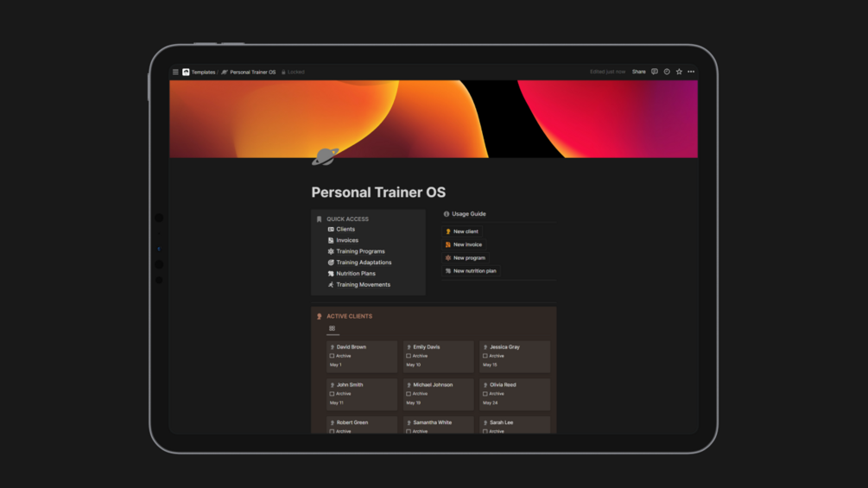
Task: Open the Sarah Lee client card
Action: click(514, 425)
